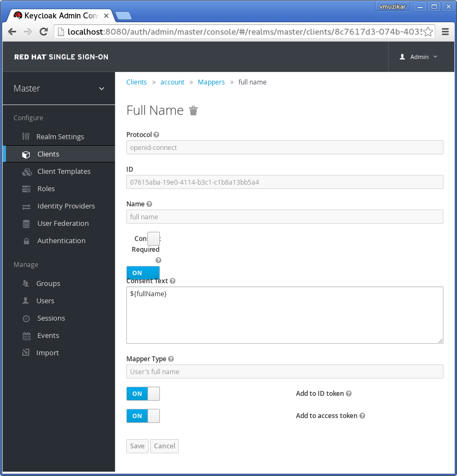Viewport: 457px width, 476px height.
Task: Close the Keycloak Admin Console tab
Action: coord(106,16)
